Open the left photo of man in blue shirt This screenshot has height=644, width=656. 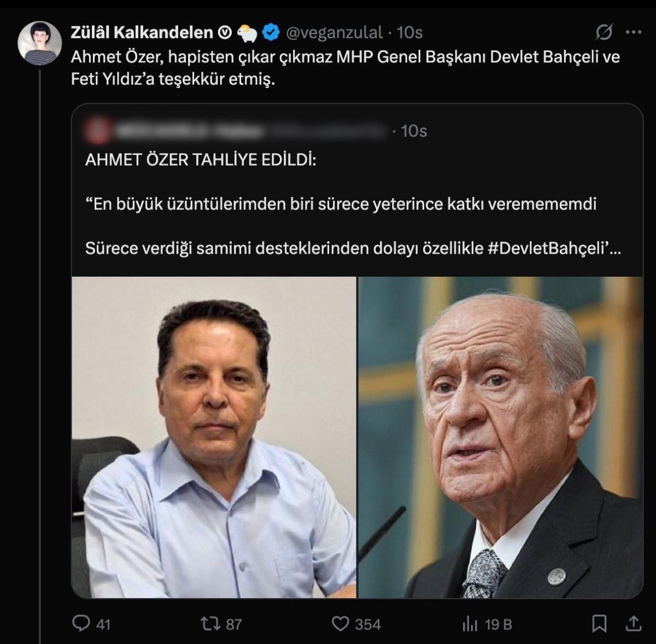tap(214, 437)
